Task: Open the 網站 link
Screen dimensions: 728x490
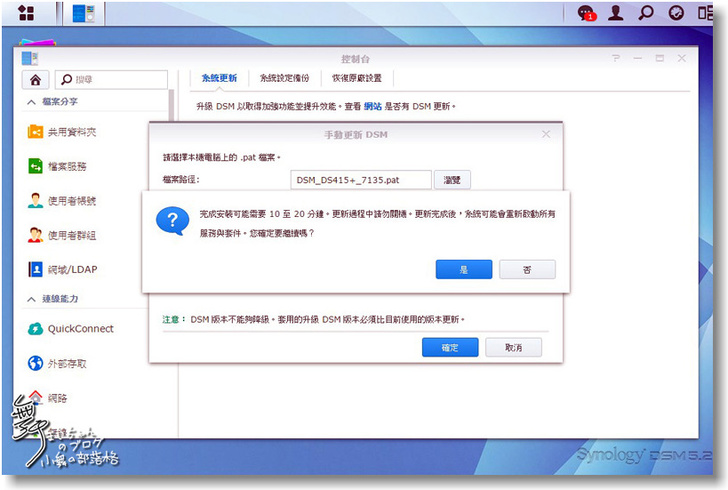Action: click(372, 106)
